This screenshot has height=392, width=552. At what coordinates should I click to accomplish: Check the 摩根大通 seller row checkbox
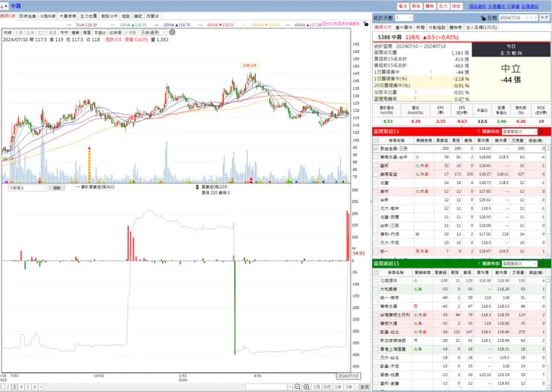click(376, 323)
